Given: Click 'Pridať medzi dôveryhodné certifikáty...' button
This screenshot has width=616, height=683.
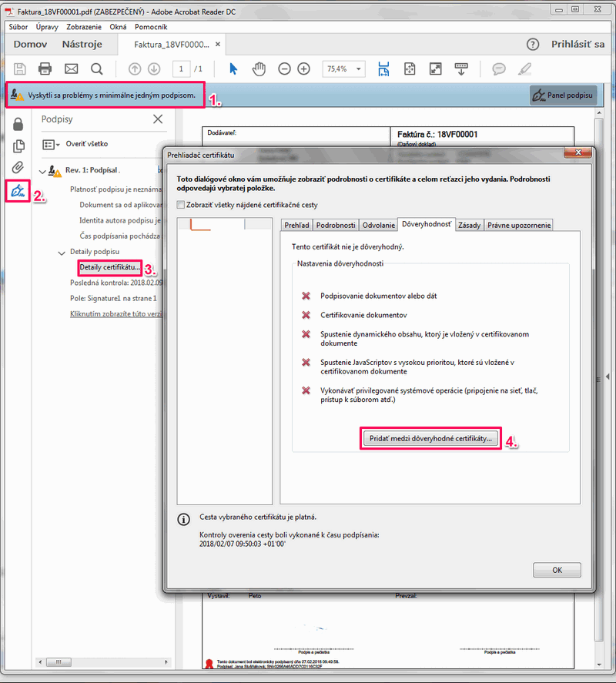Looking at the screenshot, I should coord(430,438).
